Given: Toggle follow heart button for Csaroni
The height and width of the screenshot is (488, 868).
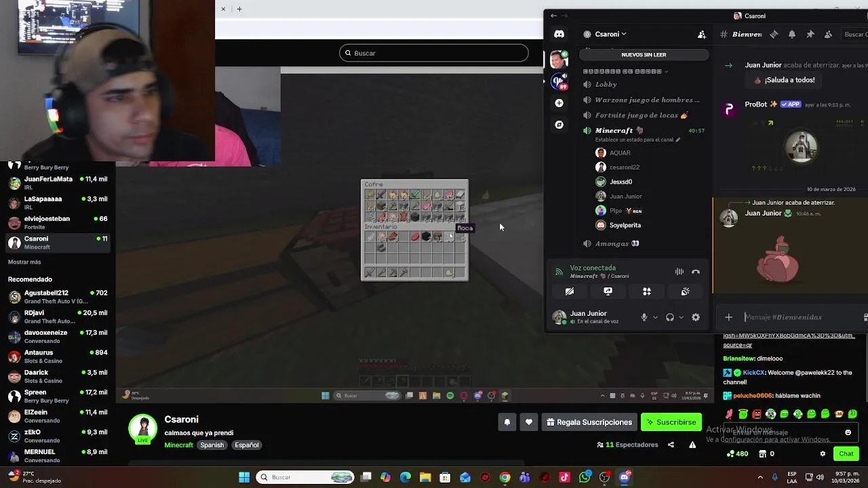Looking at the screenshot, I should click(x=529, y=422).
